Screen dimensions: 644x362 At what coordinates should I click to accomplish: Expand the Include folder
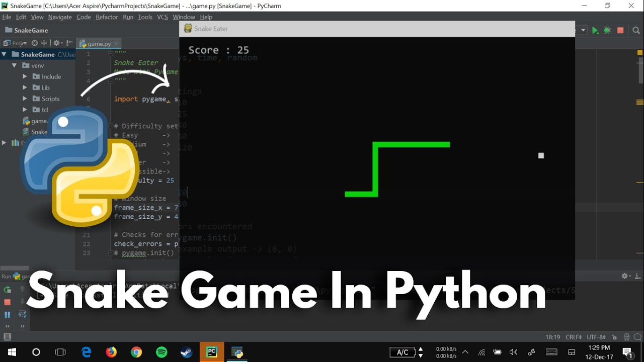coord(25,76)
